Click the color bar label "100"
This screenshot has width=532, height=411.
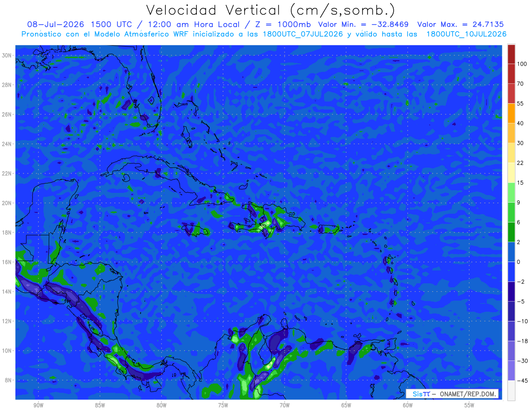click(522, 64)
